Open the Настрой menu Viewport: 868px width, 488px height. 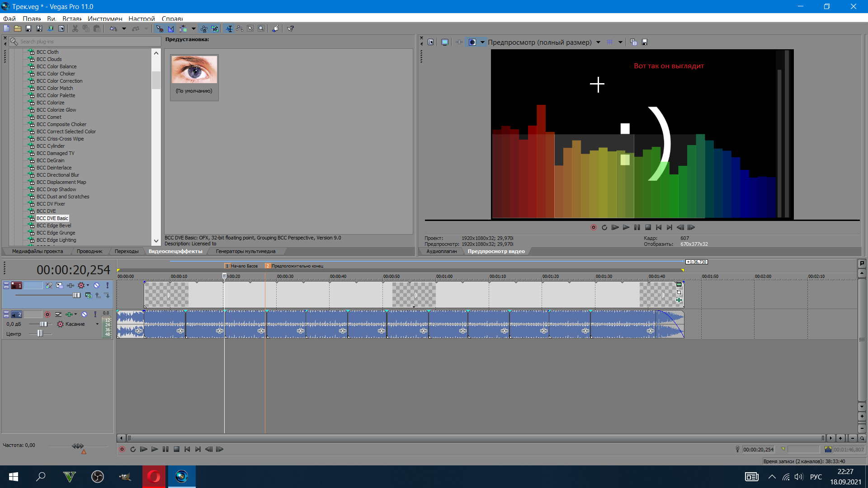[142, 19]
